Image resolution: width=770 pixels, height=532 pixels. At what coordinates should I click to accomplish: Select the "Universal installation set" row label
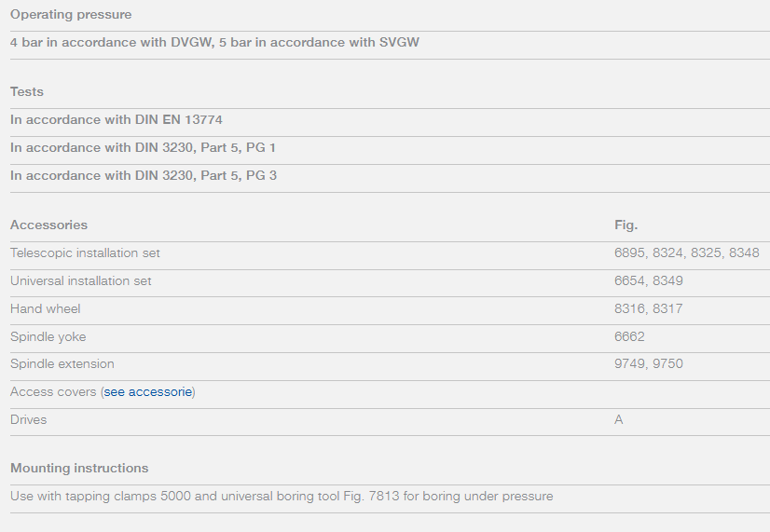pyautogui.click(x=80, y=281)
